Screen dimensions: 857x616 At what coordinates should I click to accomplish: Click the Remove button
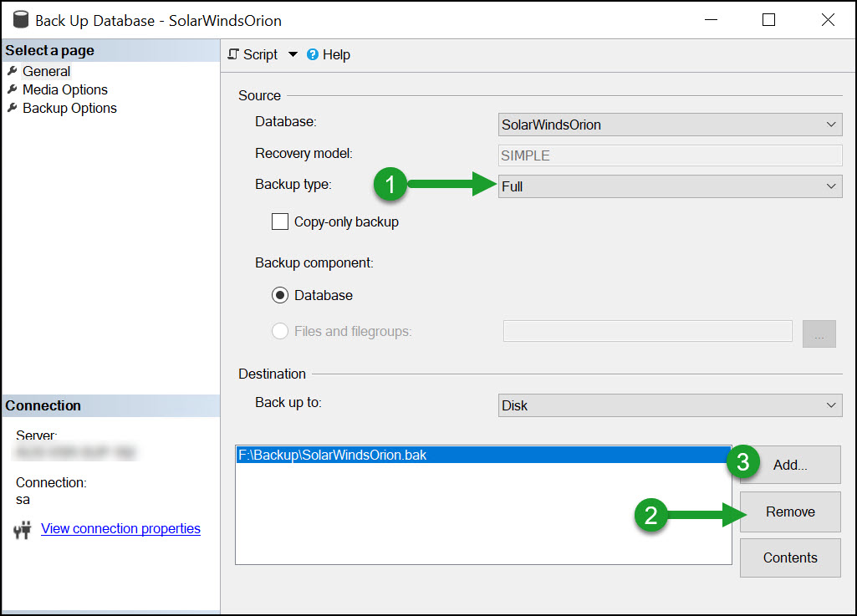tap(789, 512)
